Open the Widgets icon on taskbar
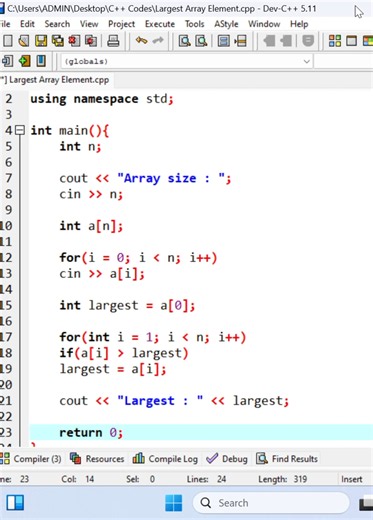This screenshot has height=520, width=373. coord(15,503)
